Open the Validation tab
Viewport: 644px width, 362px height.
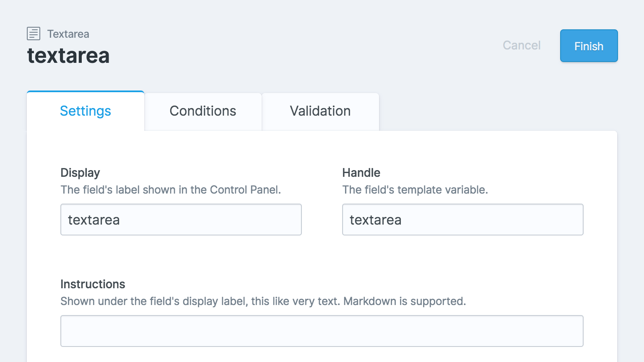(320, 111)
